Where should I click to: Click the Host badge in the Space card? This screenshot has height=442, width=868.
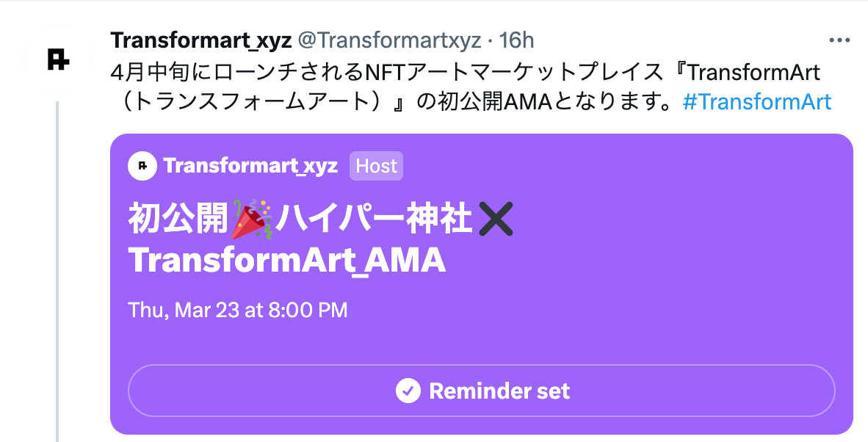pyautogui.click(x=376, y=166)
